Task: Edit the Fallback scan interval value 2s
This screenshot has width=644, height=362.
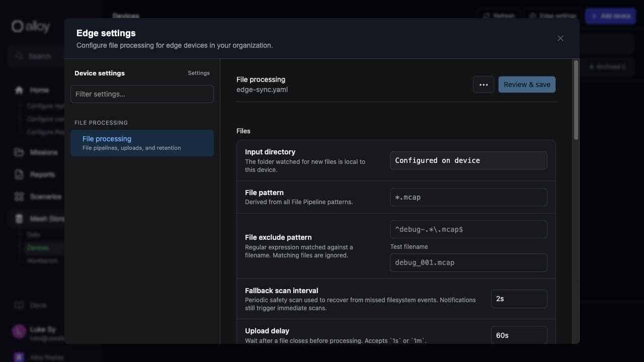Action: click(519, 299)
